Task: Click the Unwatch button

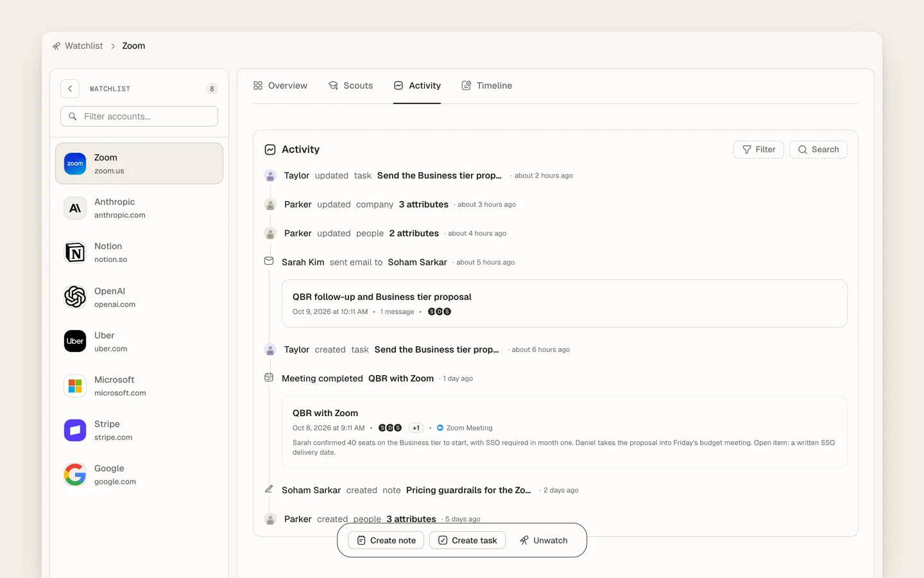Action: [x=543, y=540]
